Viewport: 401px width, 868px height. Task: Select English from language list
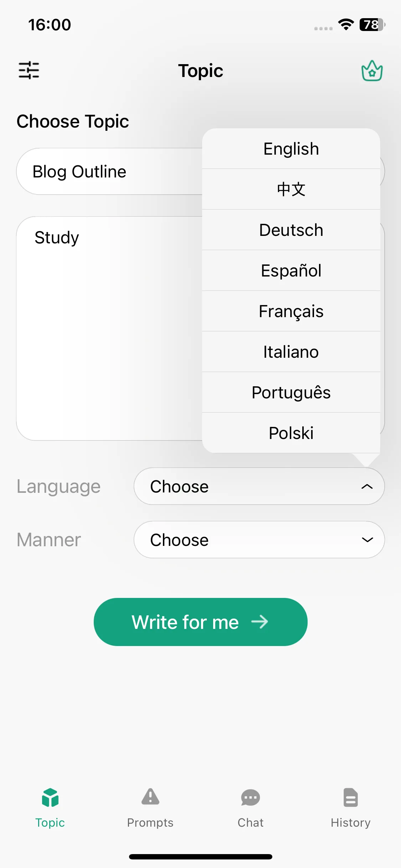coord(291,149)
